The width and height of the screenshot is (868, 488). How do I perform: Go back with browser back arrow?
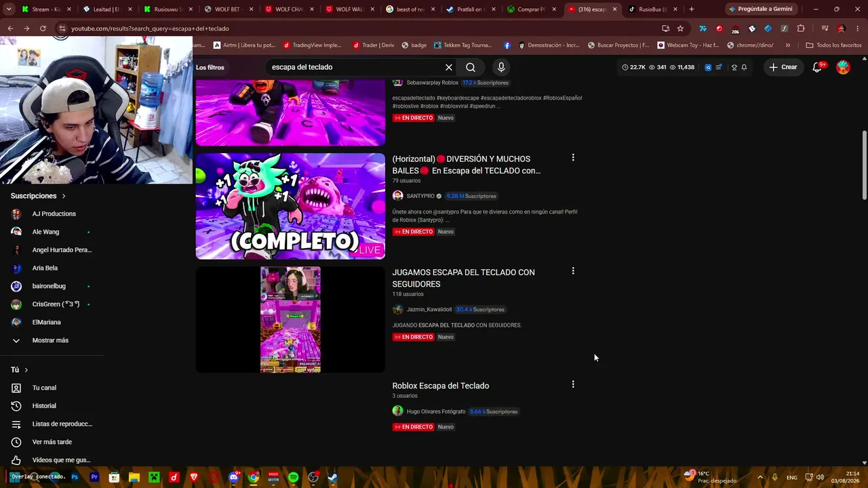(10, 28)
